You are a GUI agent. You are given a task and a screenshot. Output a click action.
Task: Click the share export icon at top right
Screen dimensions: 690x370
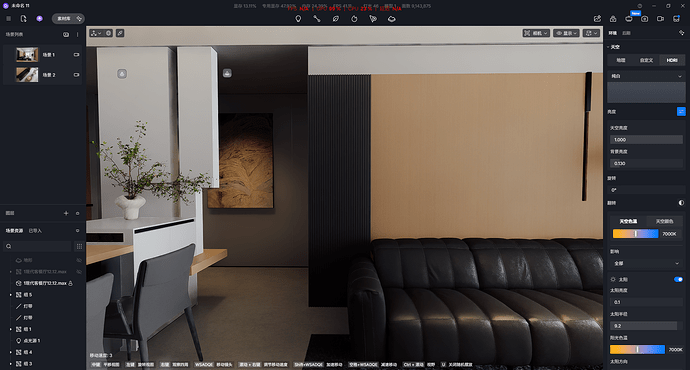coord(597,18)
